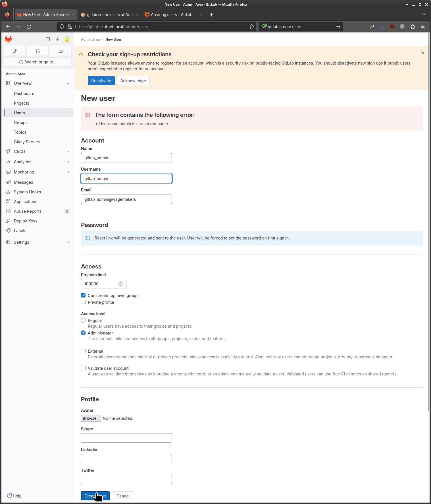431x504 pixels.
Task: Click the plus icon to create new item
Action: pyautogui.click(x=57, y=39)
